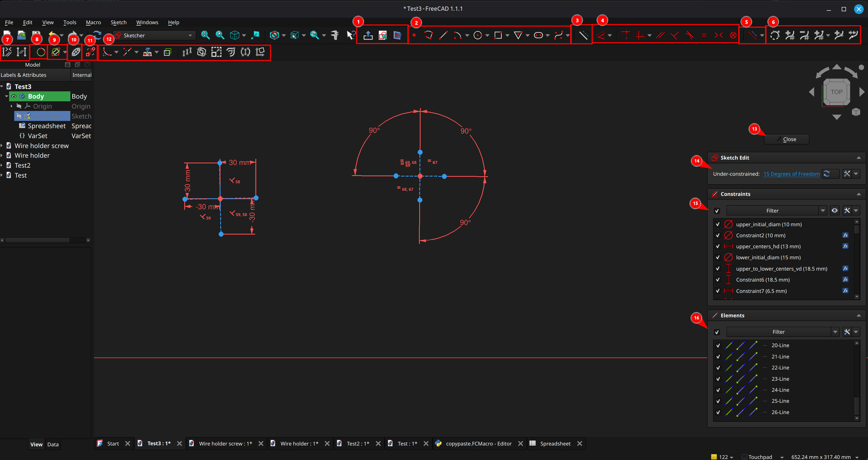Viewport: 868px width, 460px height.
Task: Open the Macro menu
Action: [x=93, y=22]
